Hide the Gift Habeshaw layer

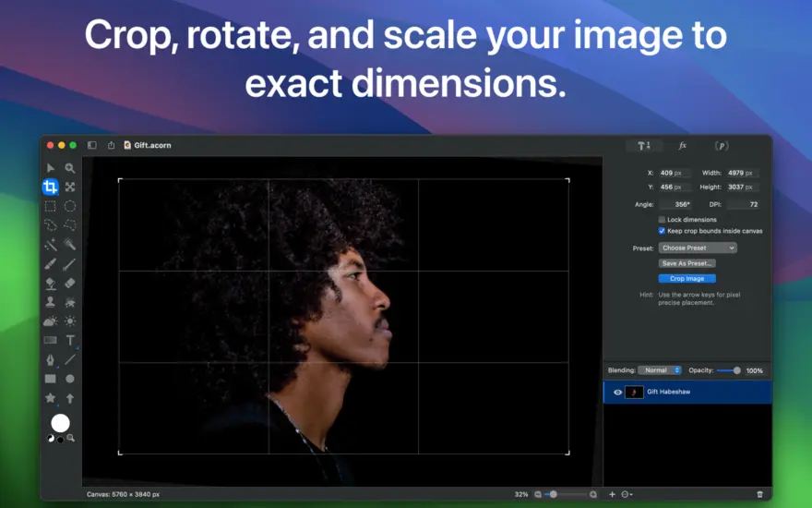tap(617, 393)
